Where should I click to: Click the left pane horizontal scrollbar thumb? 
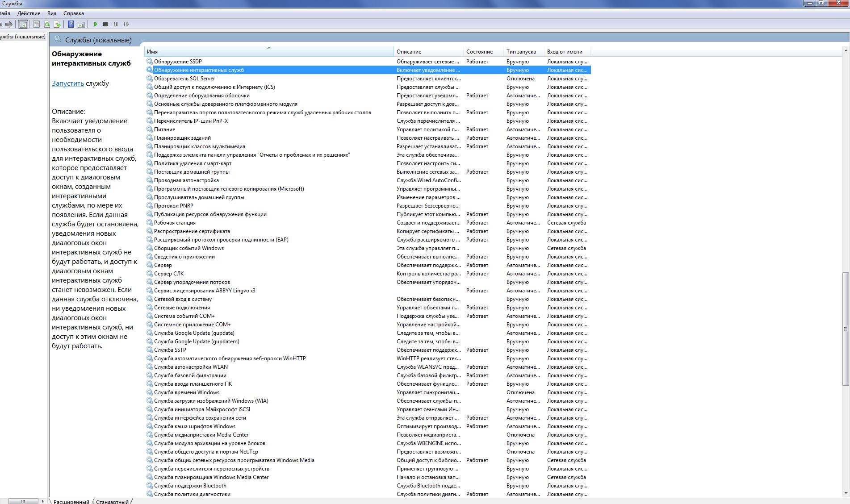tap(23, 501)
